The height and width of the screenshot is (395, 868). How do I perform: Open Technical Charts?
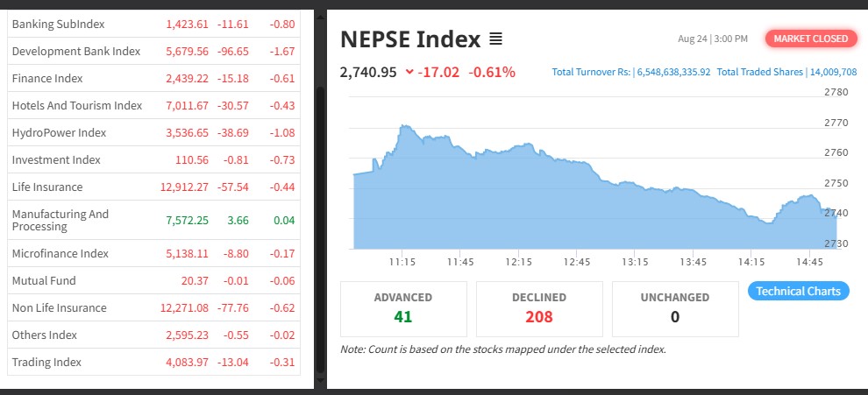(798, 291)
